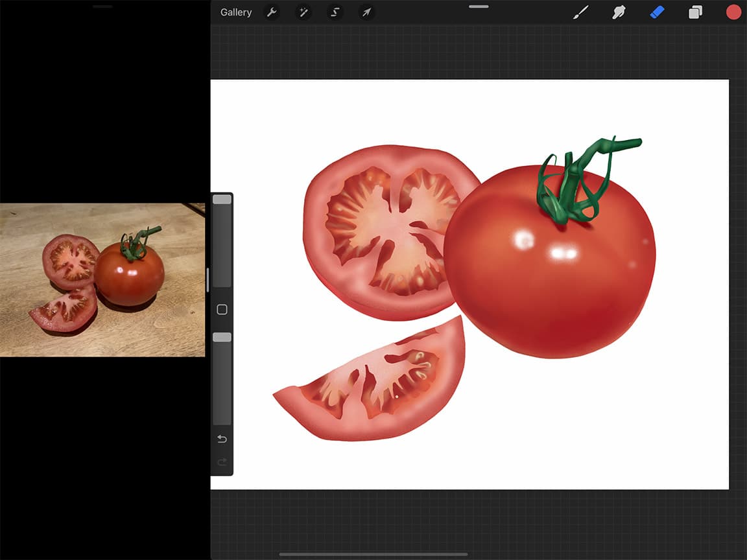The width and height of the screenshot is (747, 560).
Task: Open the Actions menu via the wrench icon
Action: pos(272,12)
